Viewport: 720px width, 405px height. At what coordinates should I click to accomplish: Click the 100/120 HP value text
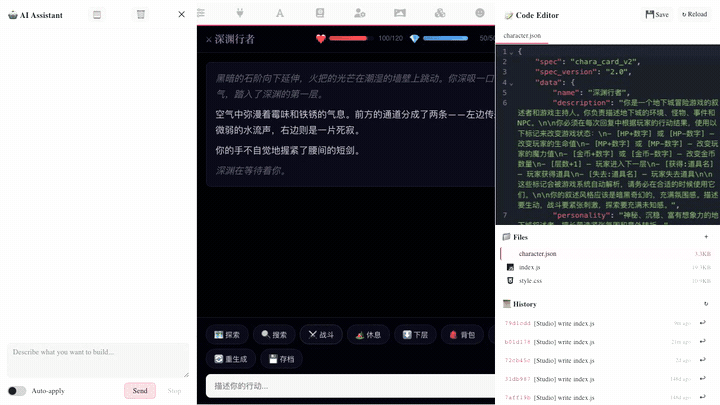click(390, 39)
